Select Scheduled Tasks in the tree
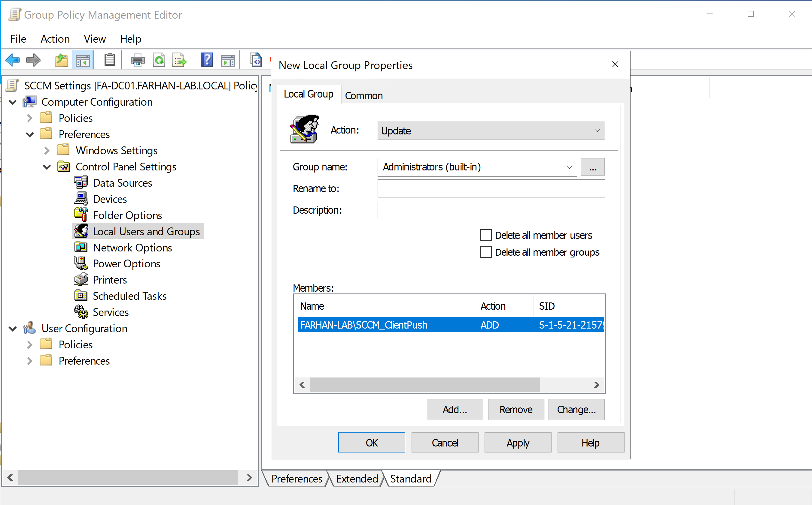Screen dimensions: 812x505 pos(129,296)
